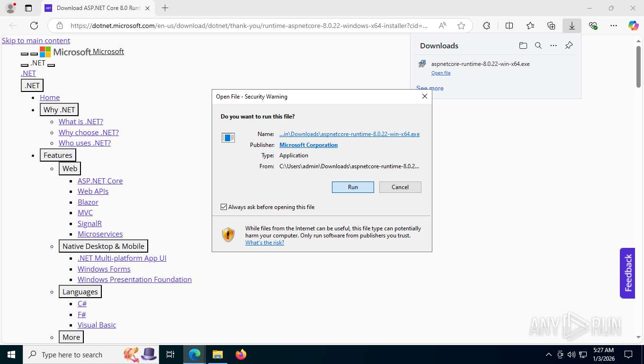The height and width of the screenshot is (364, 644).
Task: Click the site info lock icon
Action: click(60, 26)
